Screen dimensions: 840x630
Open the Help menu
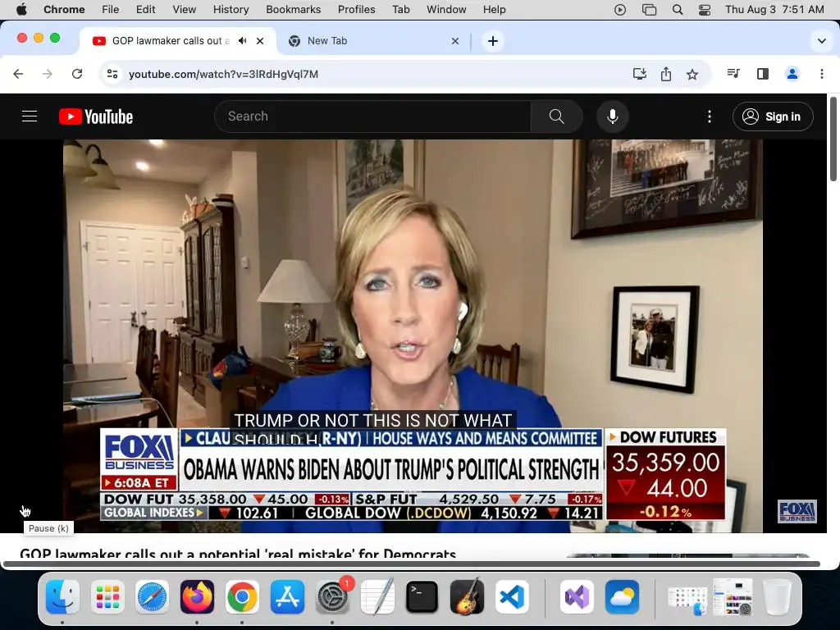(x=494, y=10)
